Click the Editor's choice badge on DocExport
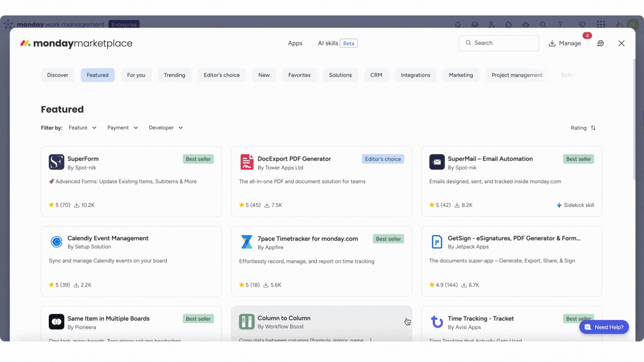The image size is (644, 362). click(x=383, y=159)
